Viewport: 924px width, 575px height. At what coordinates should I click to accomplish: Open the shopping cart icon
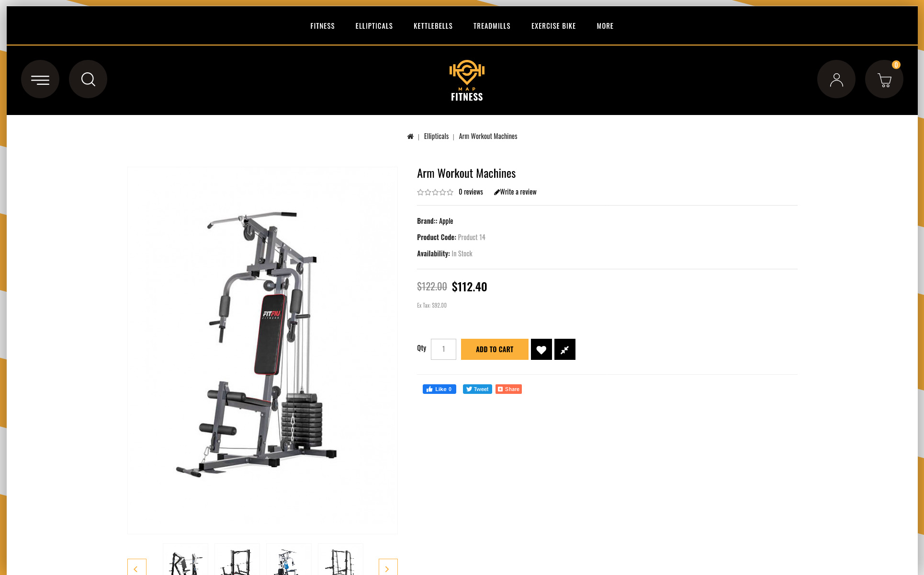click(x=884, y=79)
